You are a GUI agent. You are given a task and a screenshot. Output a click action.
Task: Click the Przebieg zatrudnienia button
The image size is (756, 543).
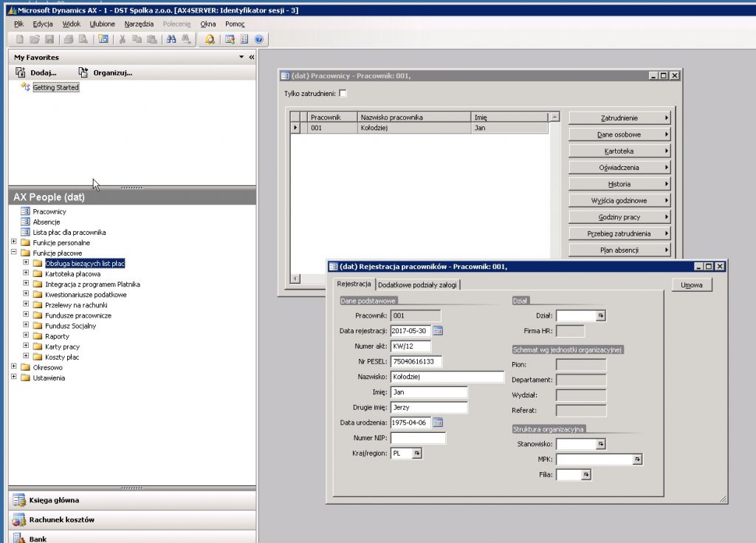tap(619, 233)
